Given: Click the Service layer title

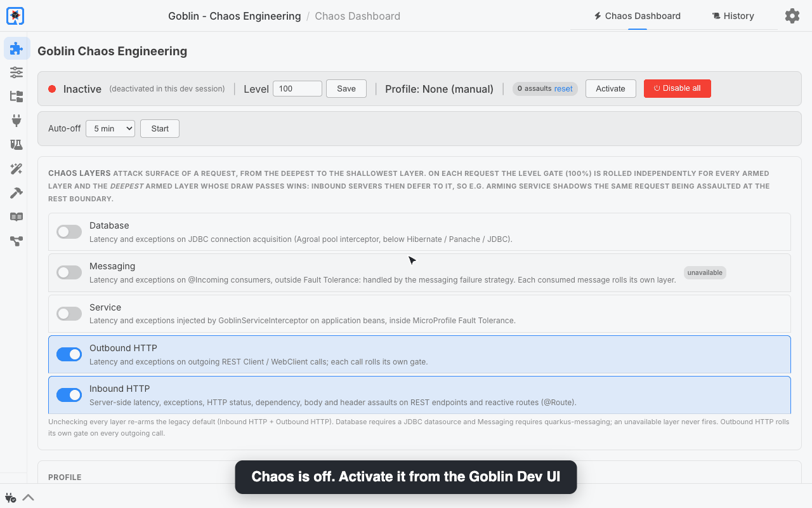Looking at the screenshot, I should [105, 307].
